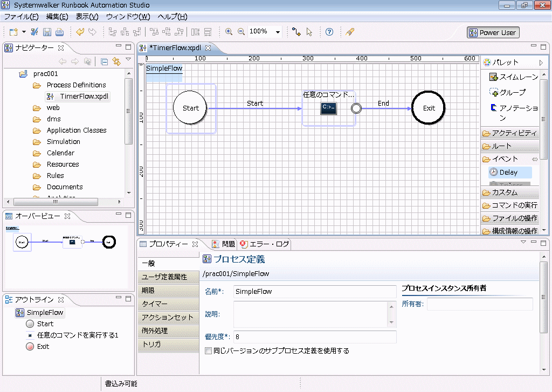Click link with editor icon in Navigator
This screenshot has width=552, height=392.
click(116, 61)
